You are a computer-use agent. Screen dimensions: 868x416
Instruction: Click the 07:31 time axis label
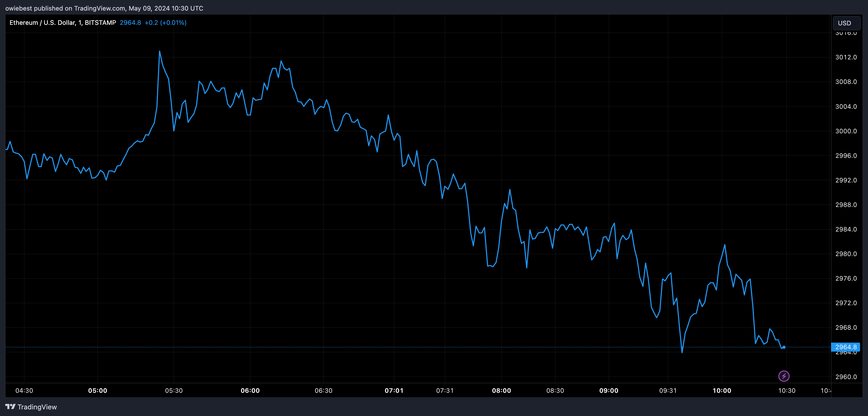445,390
